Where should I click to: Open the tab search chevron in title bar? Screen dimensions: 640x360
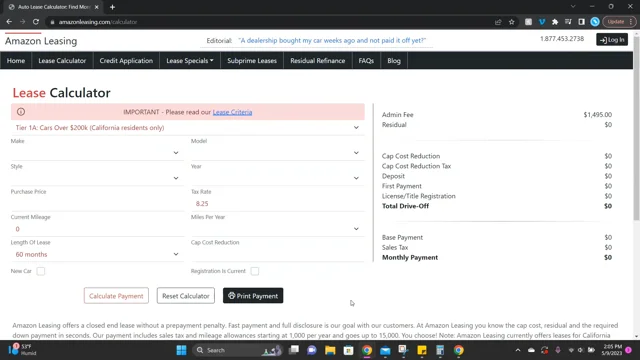point(573,7)
